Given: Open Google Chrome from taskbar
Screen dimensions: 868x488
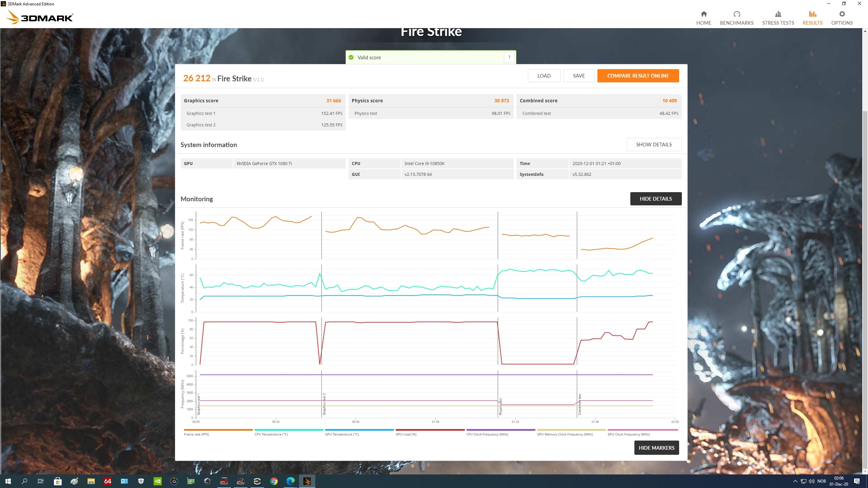Looking at the screenshot, I should click(274, 481).
